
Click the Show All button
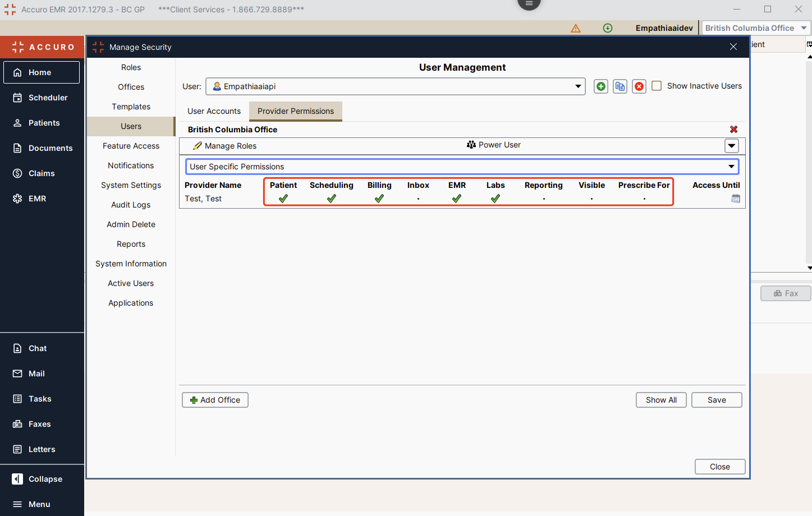(x=661, y=400)
